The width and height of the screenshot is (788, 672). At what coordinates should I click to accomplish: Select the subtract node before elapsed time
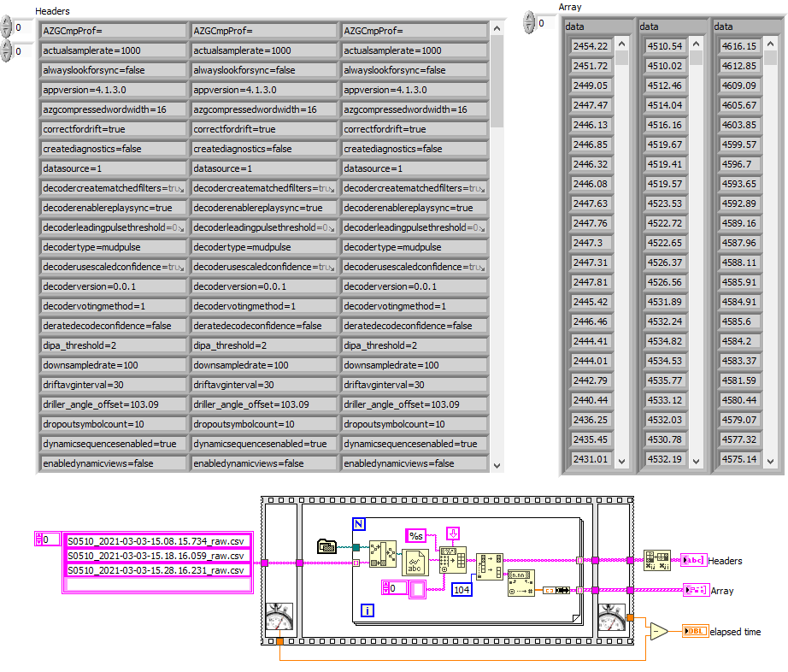[659, 632]
